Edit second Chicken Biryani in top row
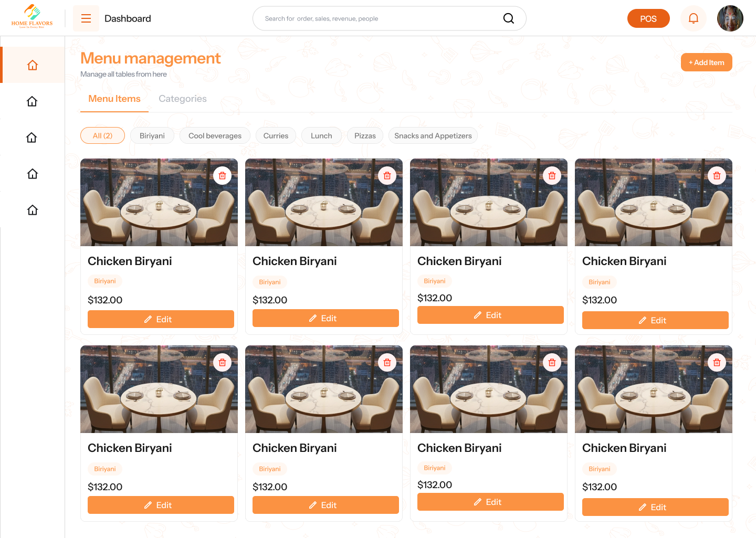This screenshot has height=538, width=756. [325, 318]
